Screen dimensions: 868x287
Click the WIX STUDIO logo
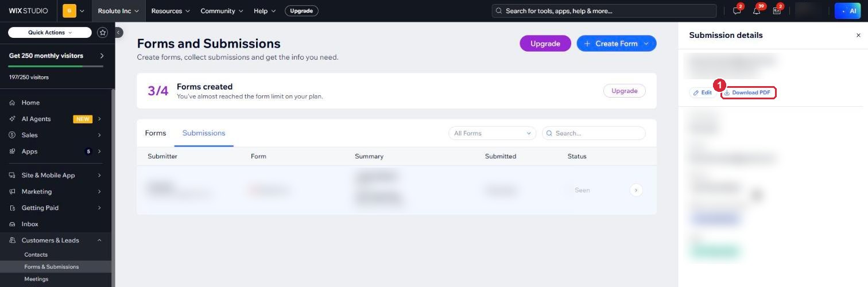tap(28, 11)
